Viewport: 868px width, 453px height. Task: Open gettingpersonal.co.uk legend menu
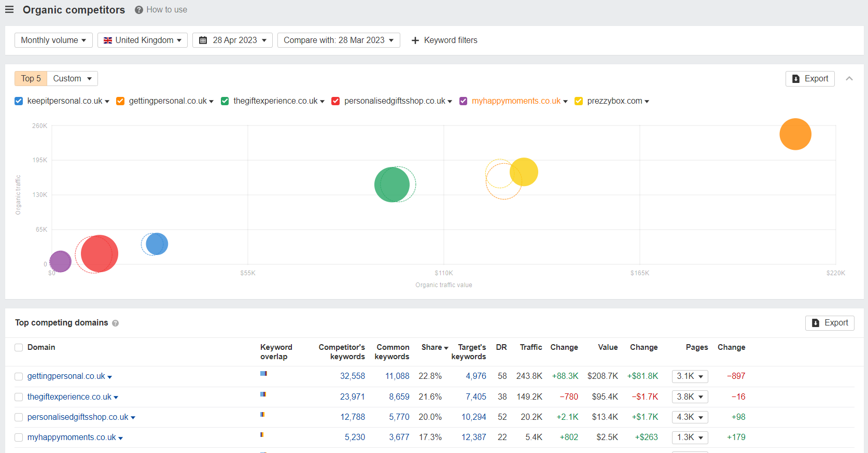(212, 102)
